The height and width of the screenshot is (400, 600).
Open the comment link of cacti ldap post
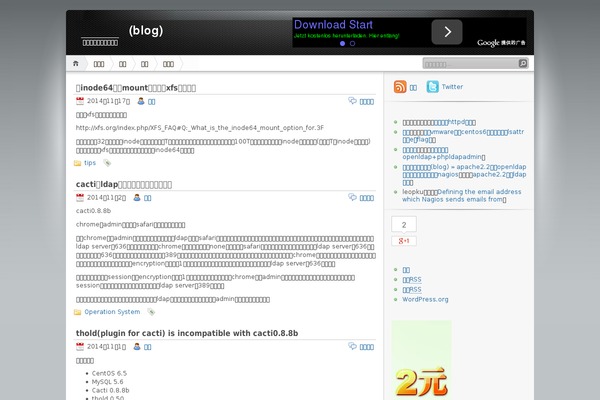coord(367,198)
